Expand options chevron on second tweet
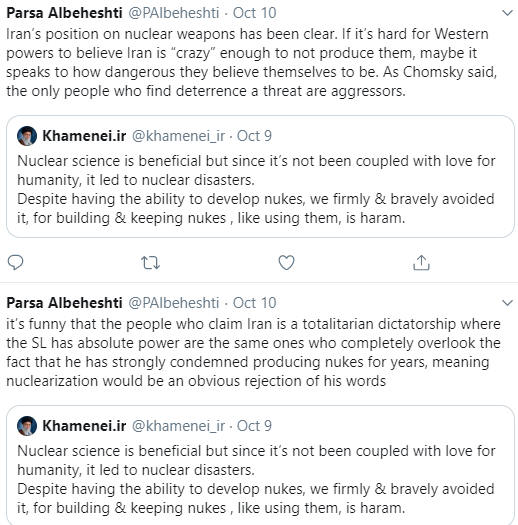 (x=508, y=303)
